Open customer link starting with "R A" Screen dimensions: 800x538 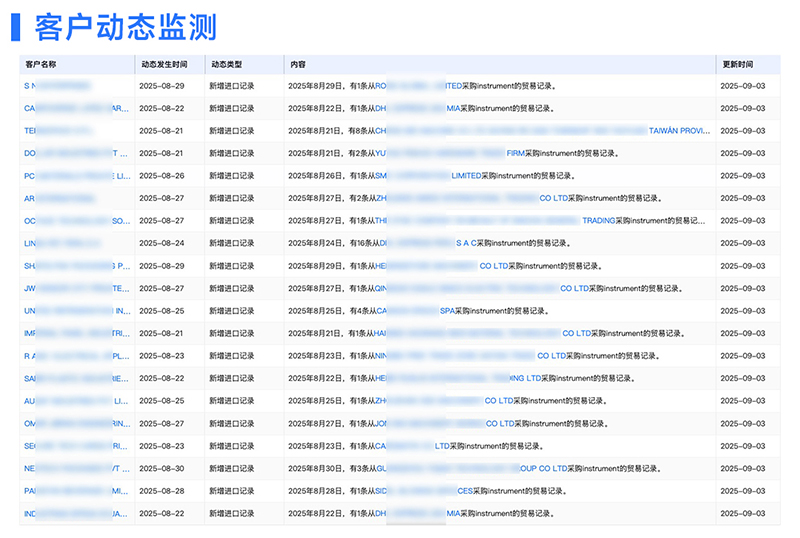[x=77, y=356]
